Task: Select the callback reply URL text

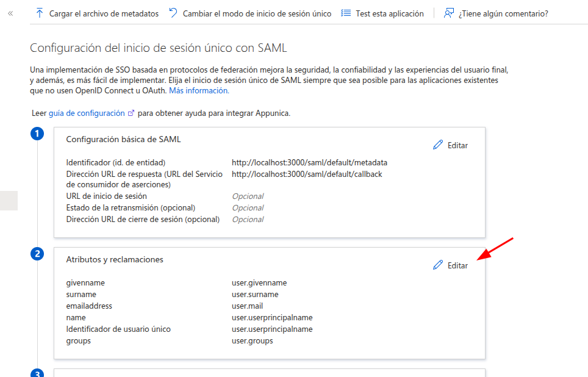Action: point(307,174)
